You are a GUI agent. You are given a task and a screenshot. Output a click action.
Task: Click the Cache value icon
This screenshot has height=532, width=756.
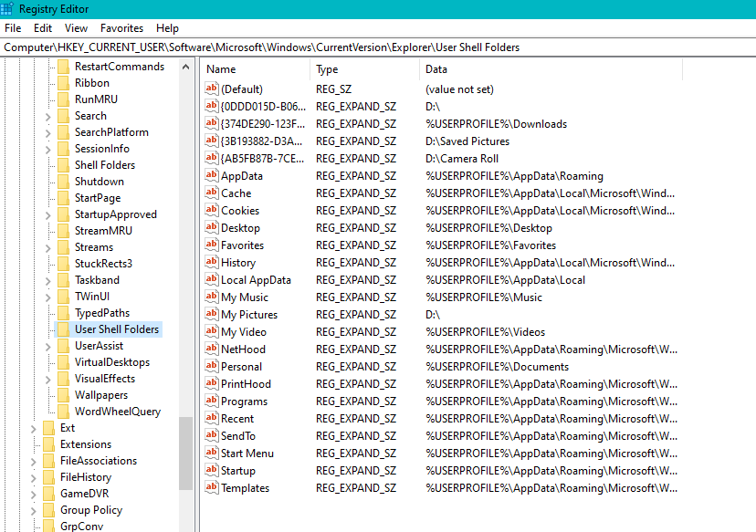pyautogui.click(x=211, y=193)
